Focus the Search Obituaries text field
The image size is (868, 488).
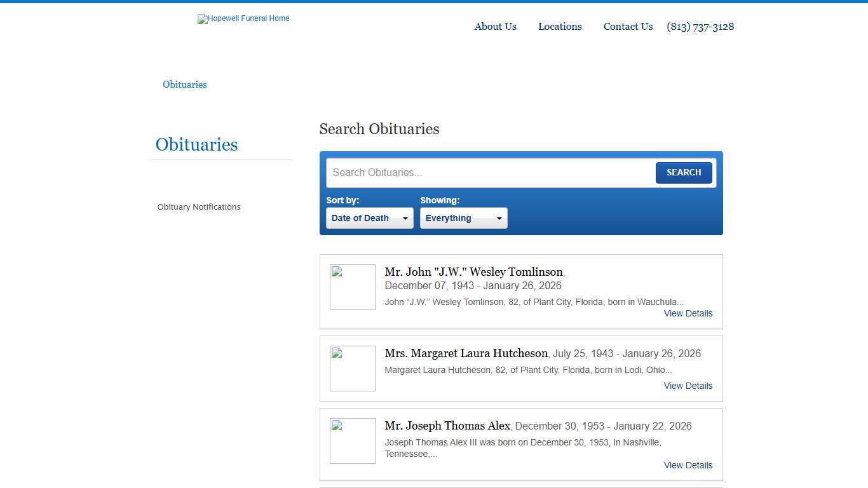[x=491, y=173]
